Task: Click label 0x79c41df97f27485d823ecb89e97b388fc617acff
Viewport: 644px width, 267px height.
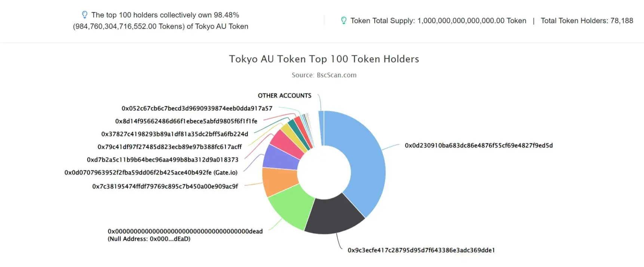Action: 169,147
